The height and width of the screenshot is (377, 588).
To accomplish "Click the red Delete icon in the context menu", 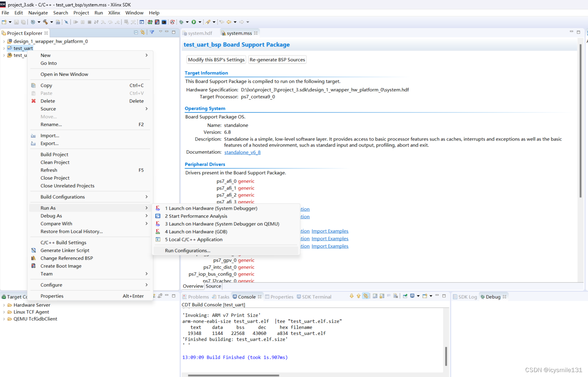I will coord(33,101).
